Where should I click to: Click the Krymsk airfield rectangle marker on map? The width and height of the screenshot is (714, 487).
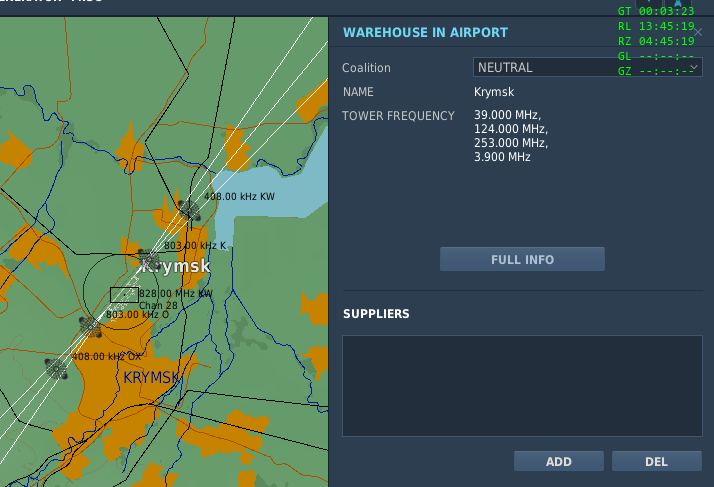coord(124,295)
